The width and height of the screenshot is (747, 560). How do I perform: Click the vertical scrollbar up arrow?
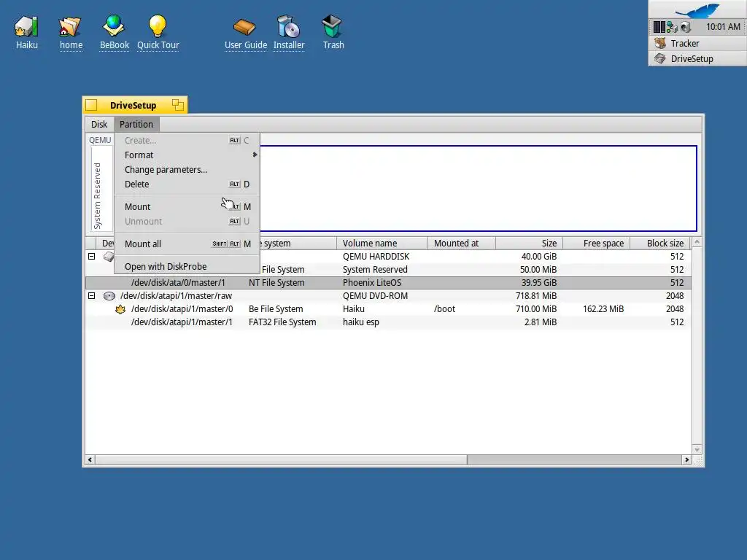click(697, 242)
